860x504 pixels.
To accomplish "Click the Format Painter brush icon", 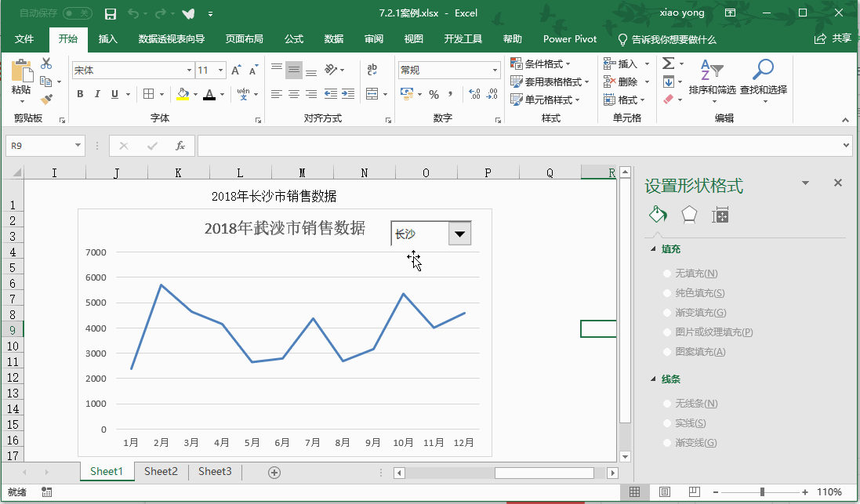I will [x=46, y=100].
